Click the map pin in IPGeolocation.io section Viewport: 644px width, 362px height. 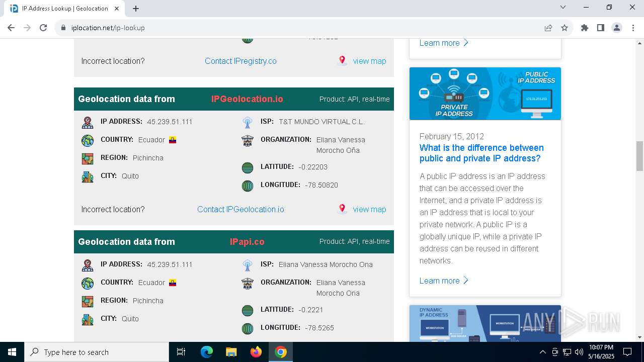coord(342,209)
